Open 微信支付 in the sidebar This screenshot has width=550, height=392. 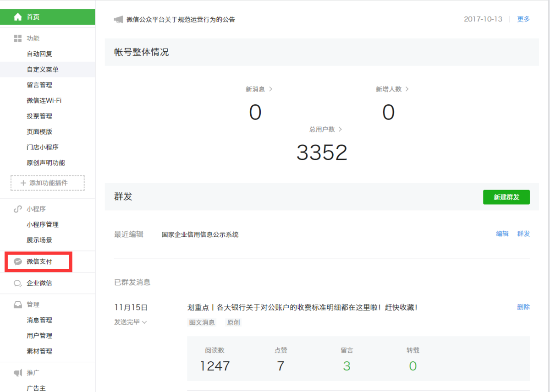point(39,262)
